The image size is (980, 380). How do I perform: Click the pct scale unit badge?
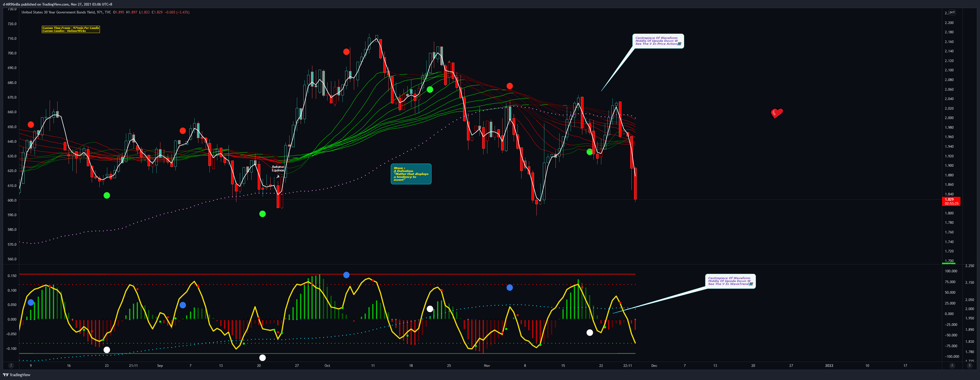(x=952, y=12)
